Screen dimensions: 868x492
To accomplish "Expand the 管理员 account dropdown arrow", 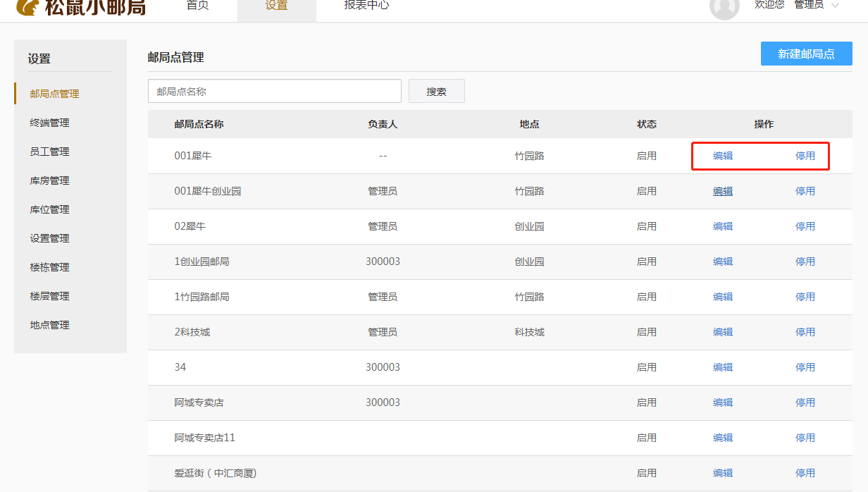I will click(836, 6).
